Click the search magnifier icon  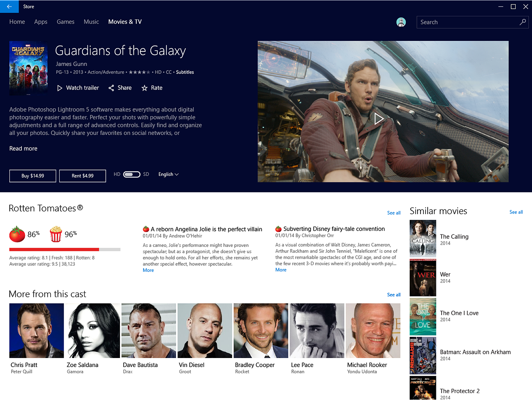(x=523, y=22)
